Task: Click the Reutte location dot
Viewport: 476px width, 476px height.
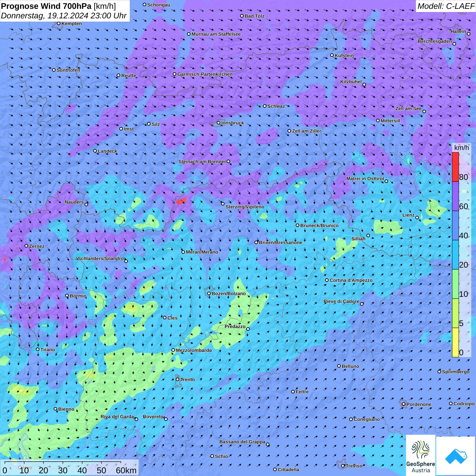Action: (119, 75)
